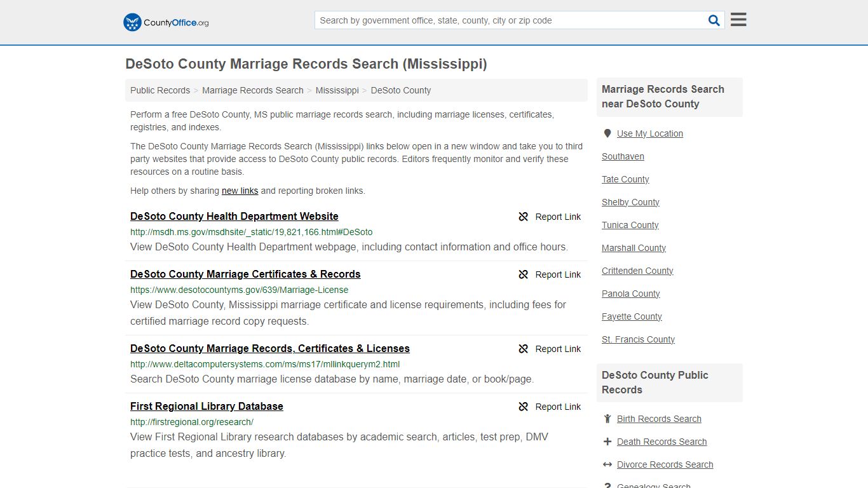Screen dimensions: 868x488
Task: Open DeSoto County Marriage Records, Certificates & Licenses
Action: [x=270, y=348]
